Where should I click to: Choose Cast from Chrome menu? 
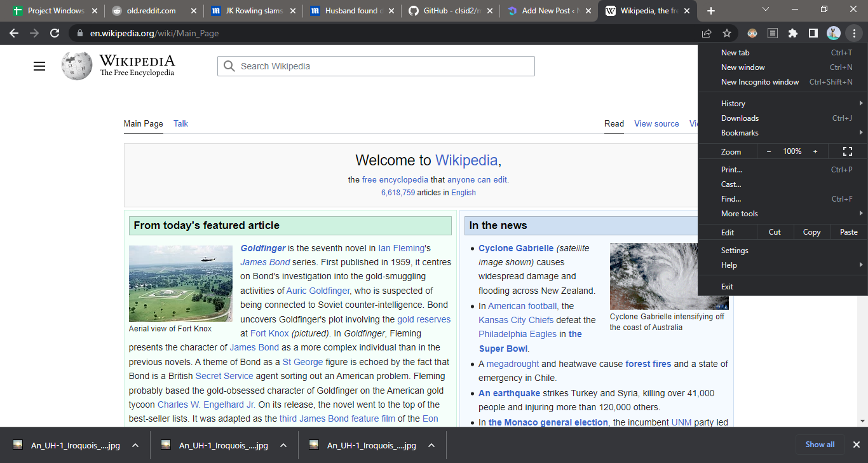(782, 184)
